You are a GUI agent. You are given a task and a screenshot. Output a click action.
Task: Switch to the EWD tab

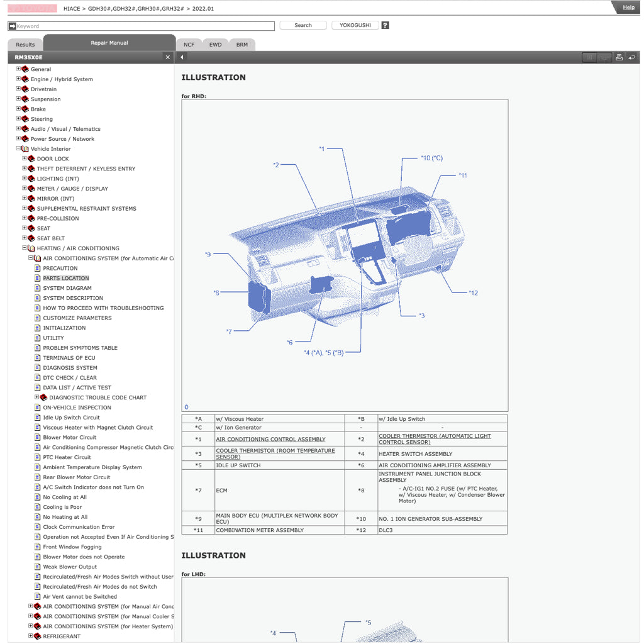point(215,45)
